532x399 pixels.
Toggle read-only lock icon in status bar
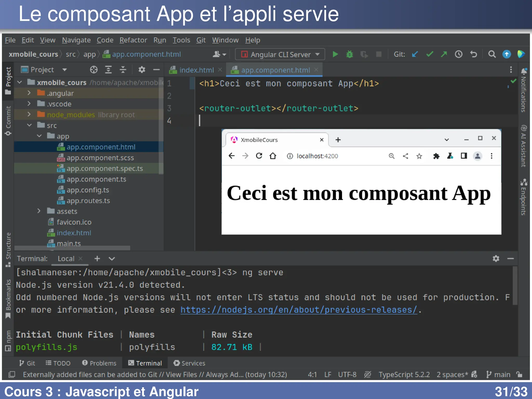[519, 374]
